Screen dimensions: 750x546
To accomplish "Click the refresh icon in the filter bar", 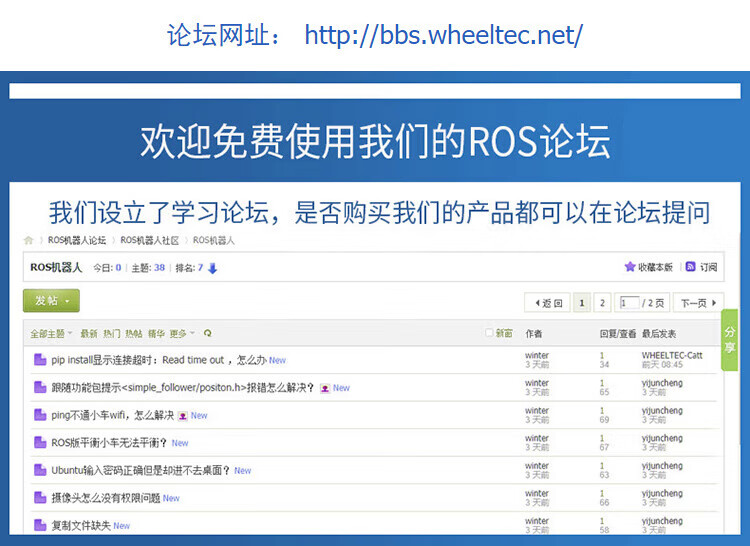I will pos(207,333).
